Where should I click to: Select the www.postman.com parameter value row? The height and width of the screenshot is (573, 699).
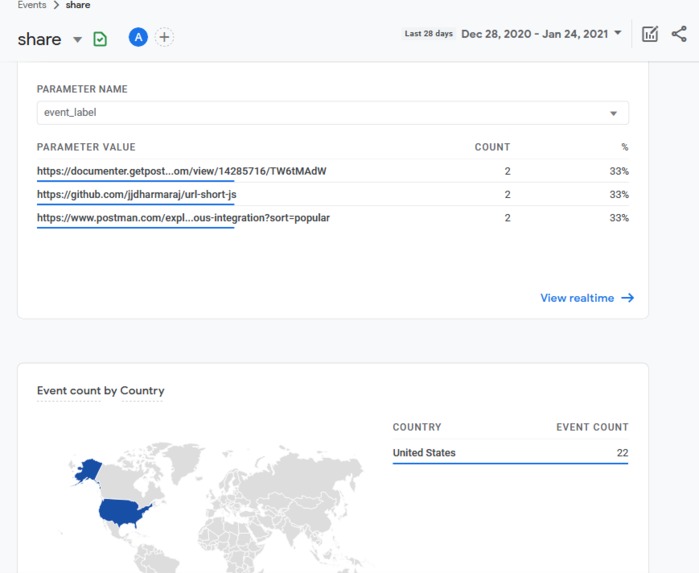pyautogui.click(x=333, y=218)
